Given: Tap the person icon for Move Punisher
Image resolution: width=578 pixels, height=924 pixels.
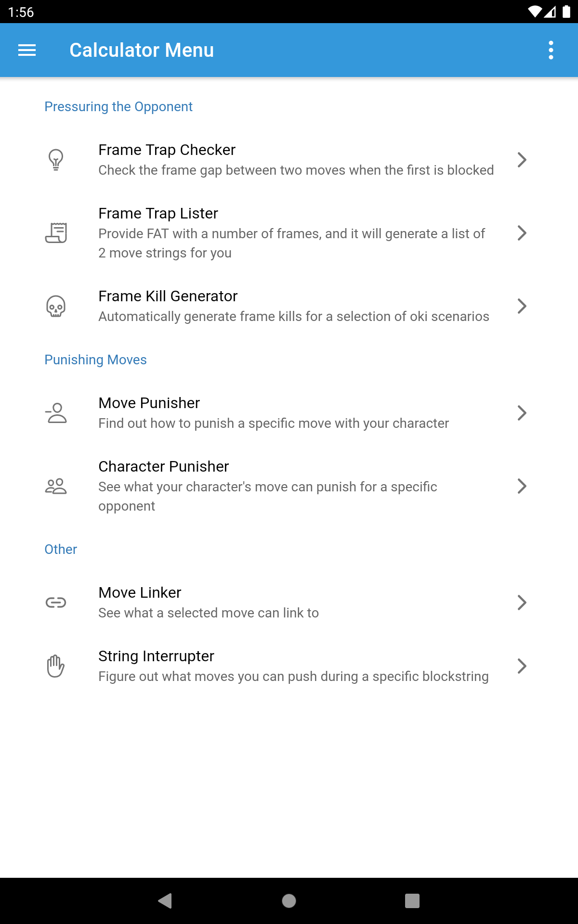Looking at the screenshot, I should [56, 413].
